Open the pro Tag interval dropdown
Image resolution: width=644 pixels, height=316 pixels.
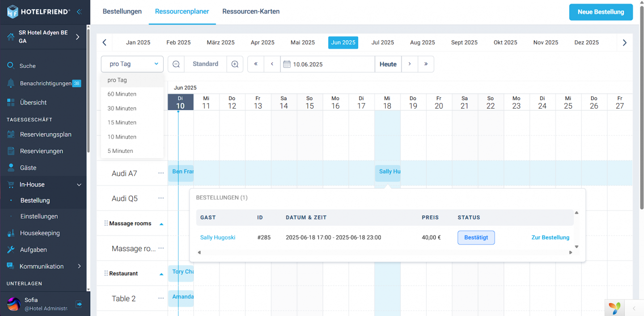pyautogui.click(x=132, y=64)
